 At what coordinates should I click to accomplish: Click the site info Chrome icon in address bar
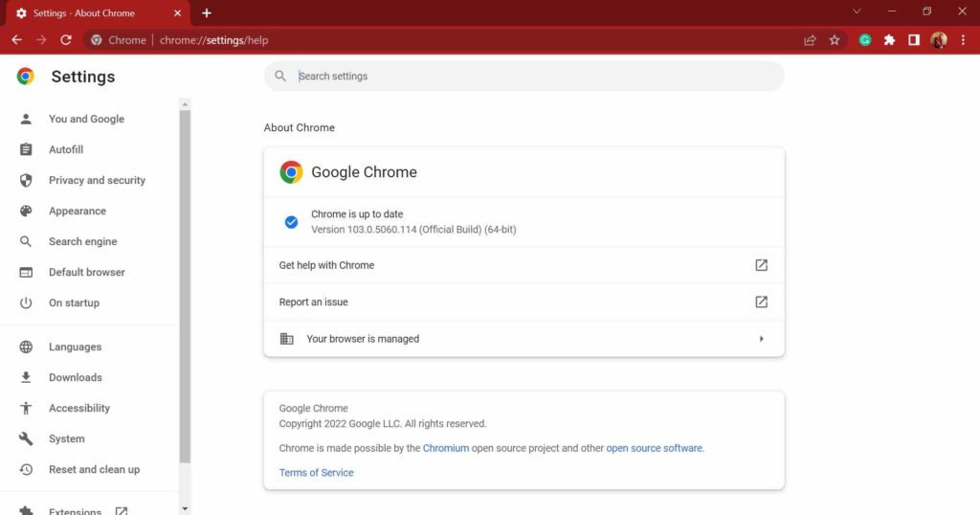[x=97, y=40]
